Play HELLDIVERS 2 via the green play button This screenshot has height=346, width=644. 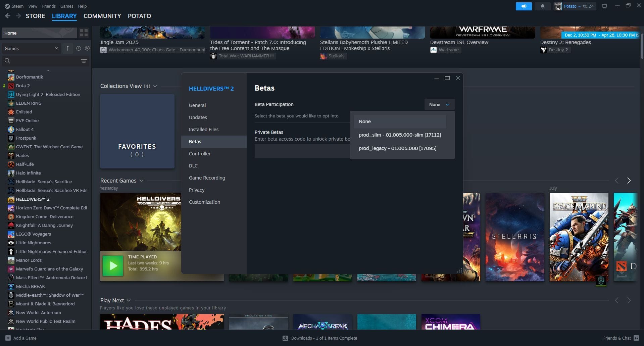click(x=113, y=266)
